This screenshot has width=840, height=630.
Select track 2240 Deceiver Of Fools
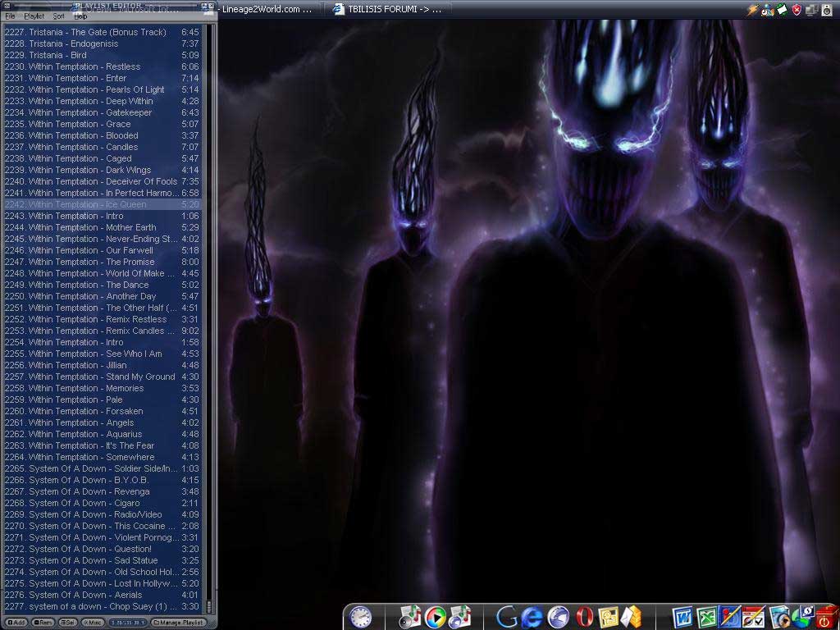tap(102, 181)
